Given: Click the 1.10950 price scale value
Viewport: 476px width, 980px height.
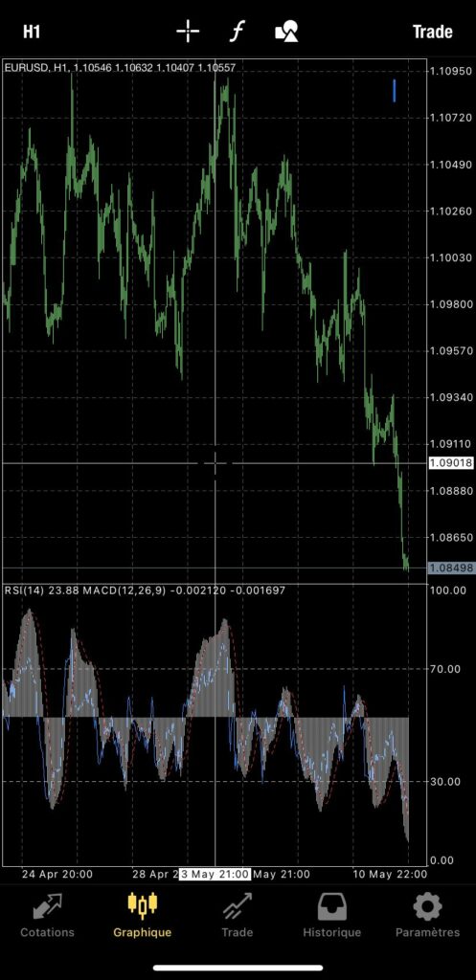Looking at the screenshot, I should [x=451, y=71].
